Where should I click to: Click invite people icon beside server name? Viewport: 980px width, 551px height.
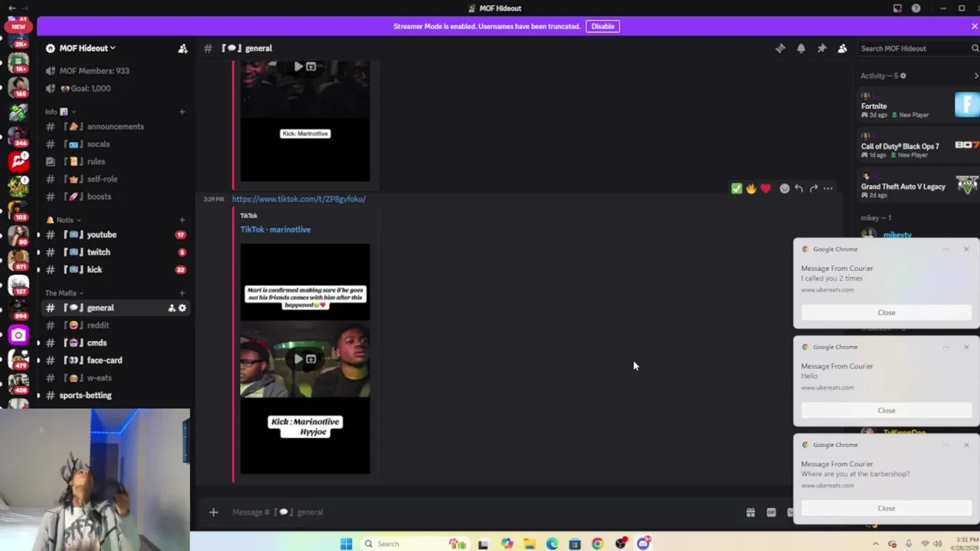point(182,48)
